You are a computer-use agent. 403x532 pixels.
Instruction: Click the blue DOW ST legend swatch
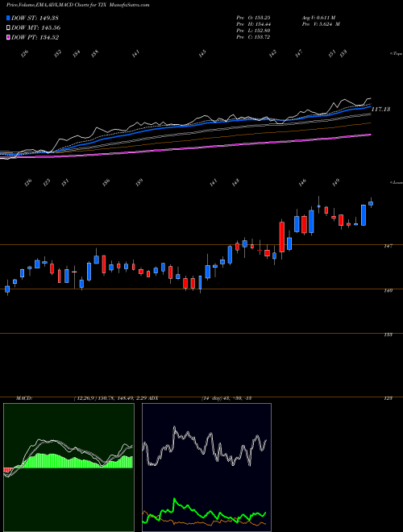[8, 19]
